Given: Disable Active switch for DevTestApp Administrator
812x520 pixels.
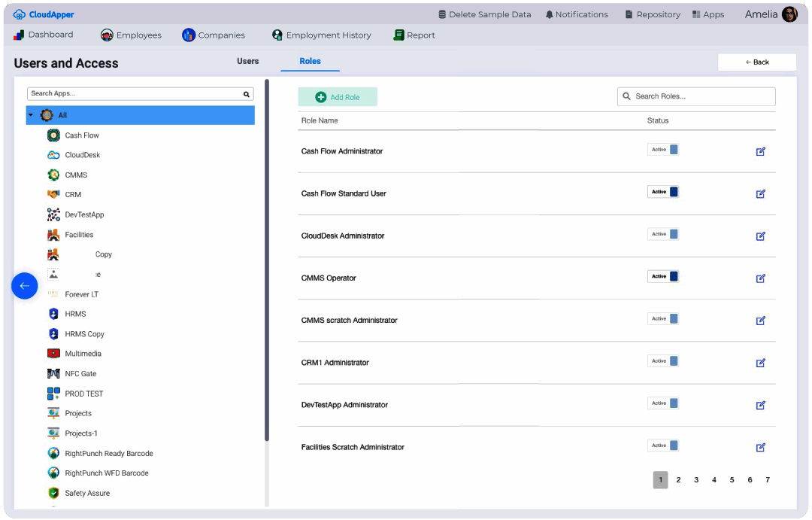Looking at the screenshot, I should pyautogui.click(x=663, y=403).
